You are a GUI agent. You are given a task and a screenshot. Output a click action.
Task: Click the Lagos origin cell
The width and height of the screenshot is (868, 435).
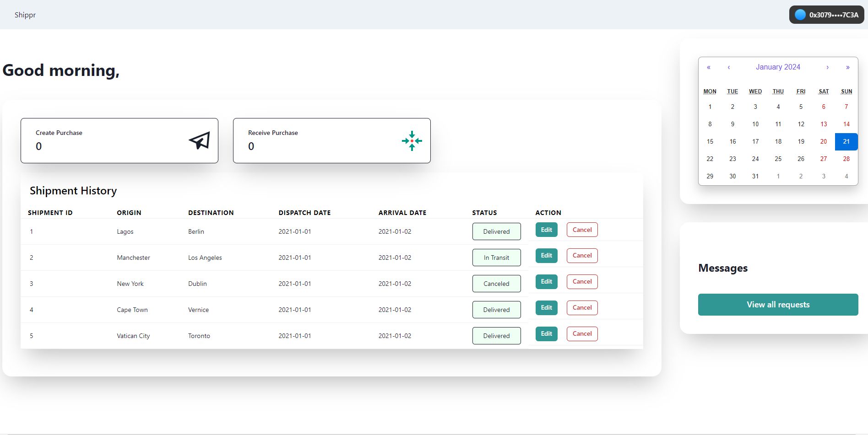coord(125,231)
